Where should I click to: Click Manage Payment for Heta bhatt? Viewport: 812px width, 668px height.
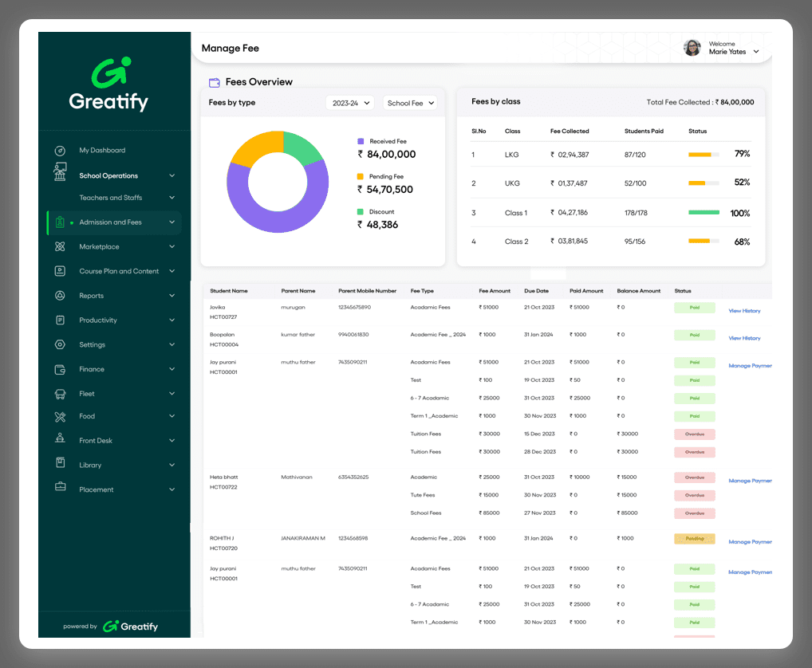[750, 481]
